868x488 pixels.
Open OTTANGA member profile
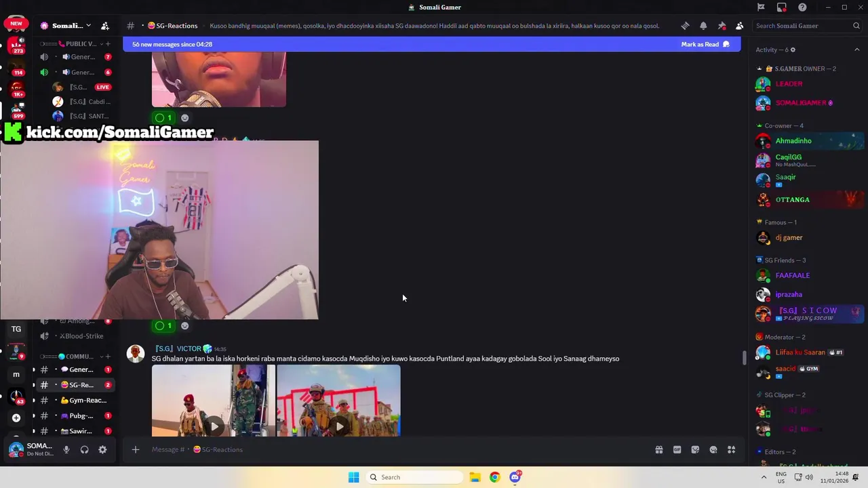(x=809, y=200)
